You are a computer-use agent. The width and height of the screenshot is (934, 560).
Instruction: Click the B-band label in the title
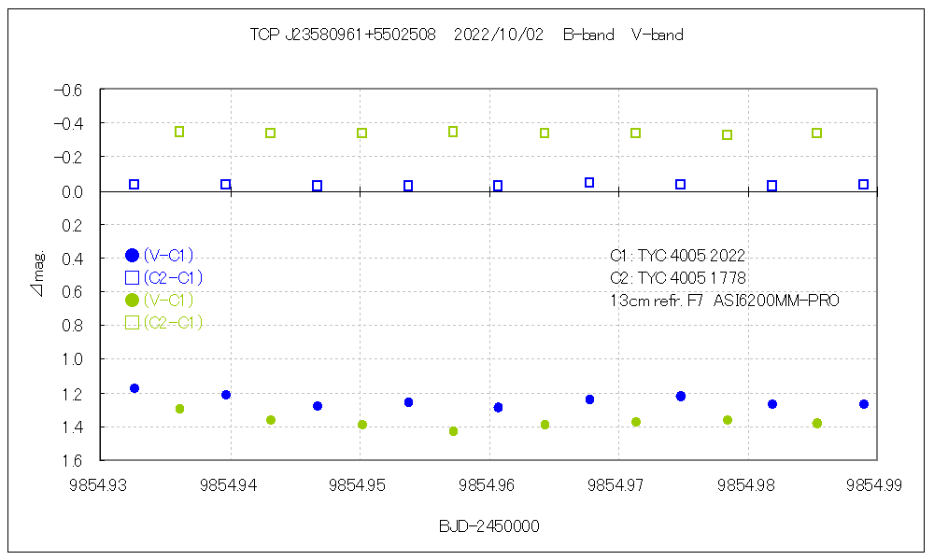click(x=588, y=35)
